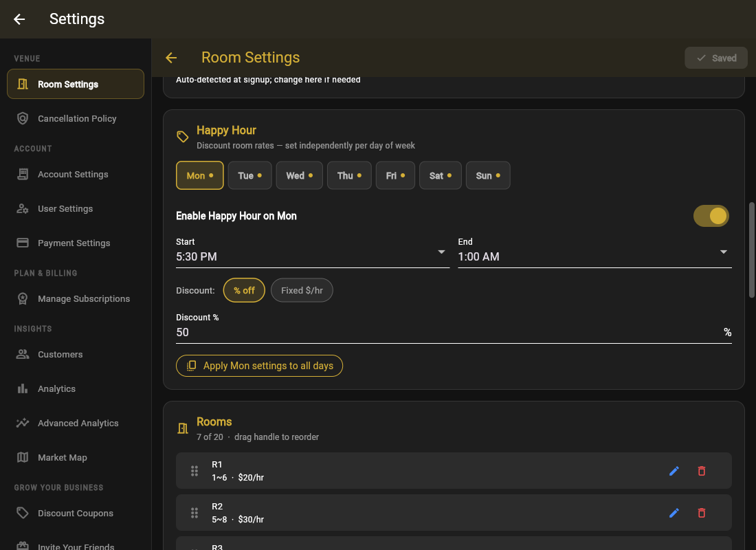
Task: Select the Sat day tab
Action: click(440, 175)
